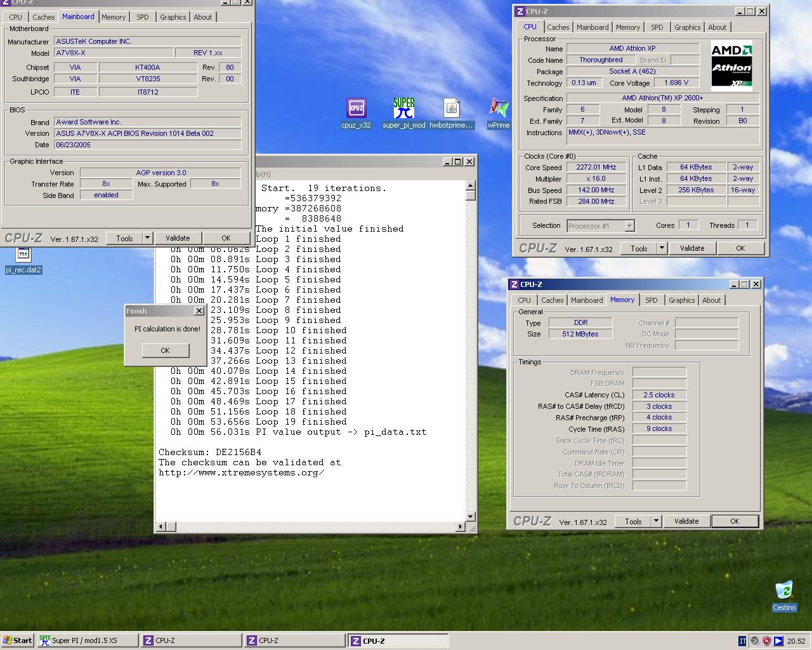Open the red security shield tray icon

coord(766,640)
